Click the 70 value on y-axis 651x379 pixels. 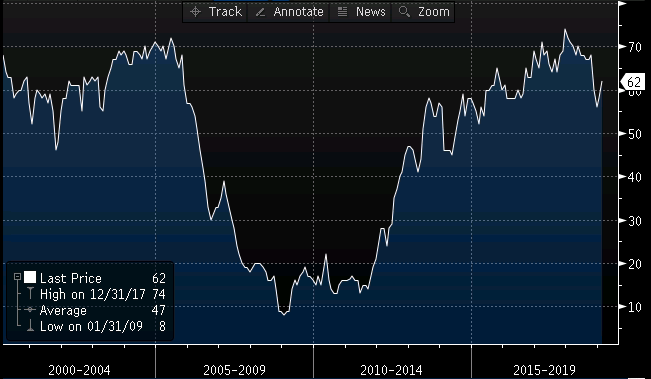634,47
